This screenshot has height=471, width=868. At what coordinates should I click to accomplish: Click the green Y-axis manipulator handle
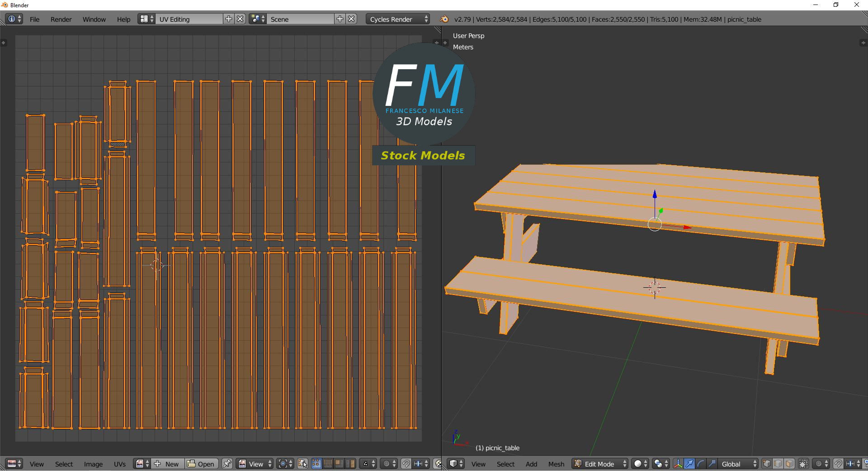pyautogui.click(x=661, y=211)
